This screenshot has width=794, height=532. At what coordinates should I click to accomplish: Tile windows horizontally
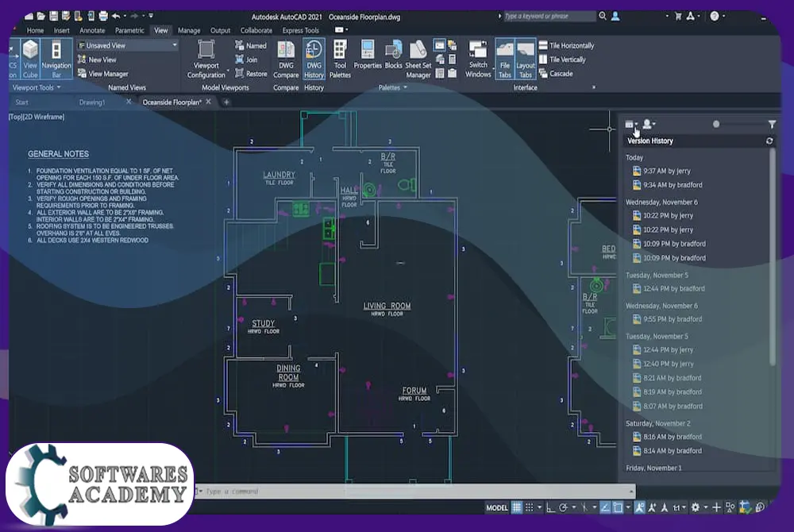[x=566, y=45]
